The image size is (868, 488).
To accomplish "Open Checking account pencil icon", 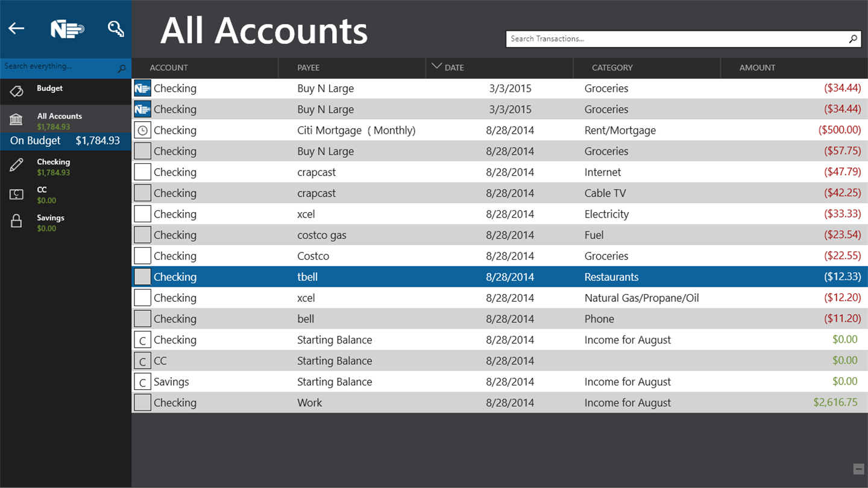I will tap(16, 165).
